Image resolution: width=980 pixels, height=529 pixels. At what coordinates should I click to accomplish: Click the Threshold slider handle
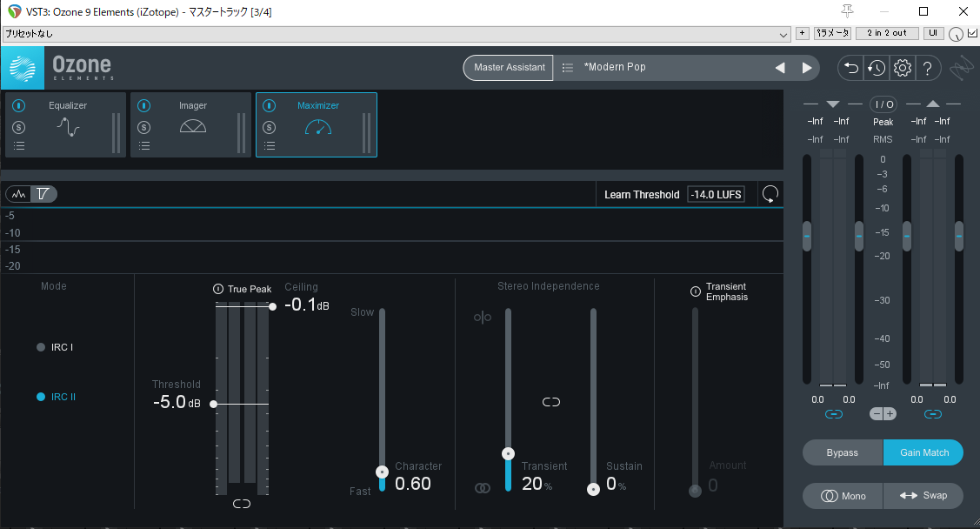click(x=213, y=404)
